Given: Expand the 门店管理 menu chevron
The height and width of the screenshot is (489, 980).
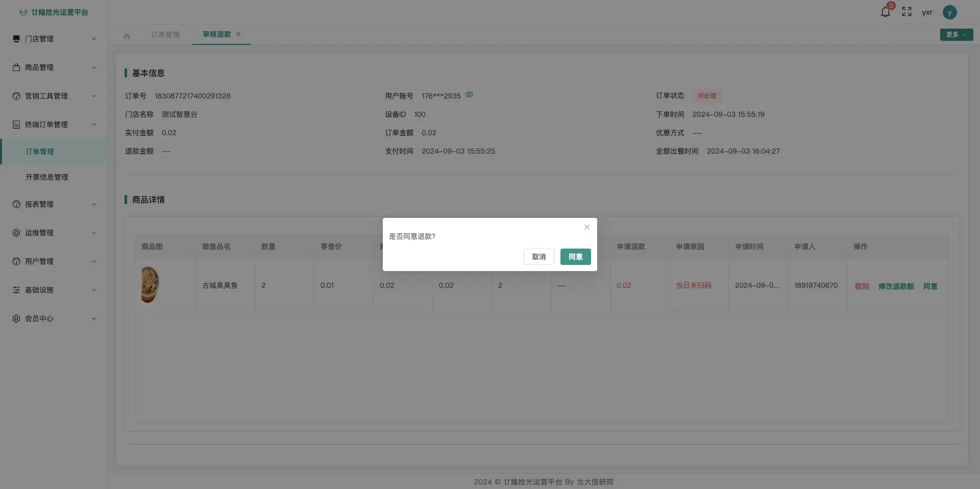Looking at the screenshot, I should (94, 39).
